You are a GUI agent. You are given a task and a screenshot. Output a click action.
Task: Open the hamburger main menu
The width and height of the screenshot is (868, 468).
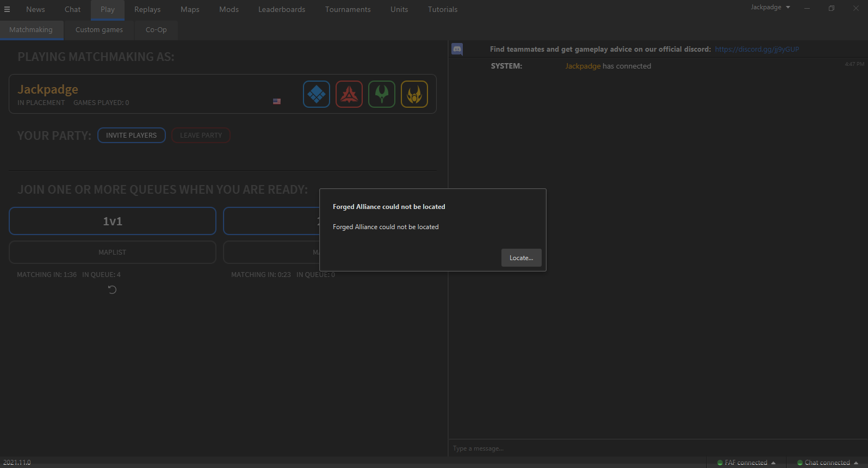pos(7,9)
